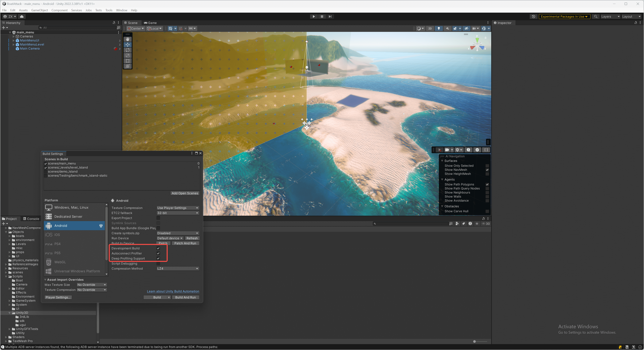The height and width of the screenshot is (350, 644).
Task: Open the GameObject menu
Action: 39,10
